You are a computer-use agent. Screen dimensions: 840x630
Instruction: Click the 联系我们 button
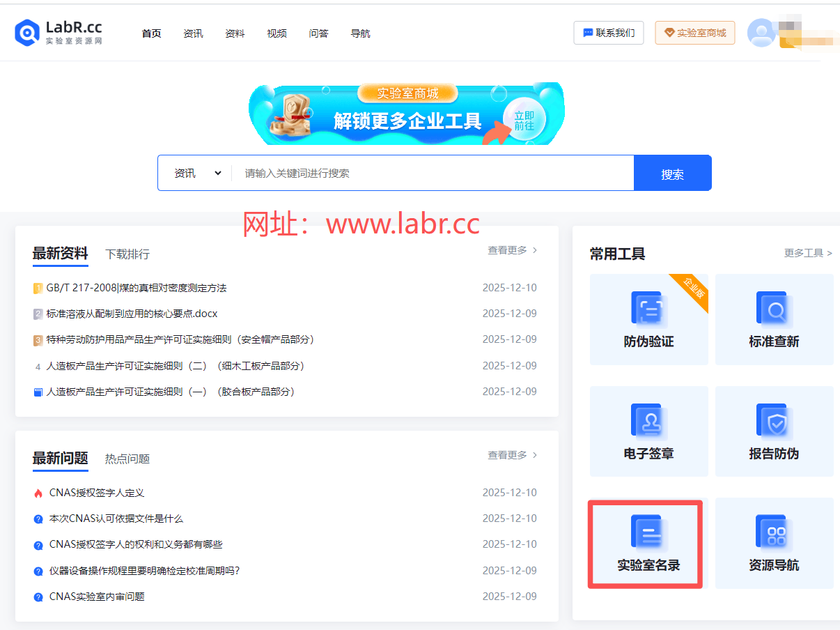click(608, 33)
